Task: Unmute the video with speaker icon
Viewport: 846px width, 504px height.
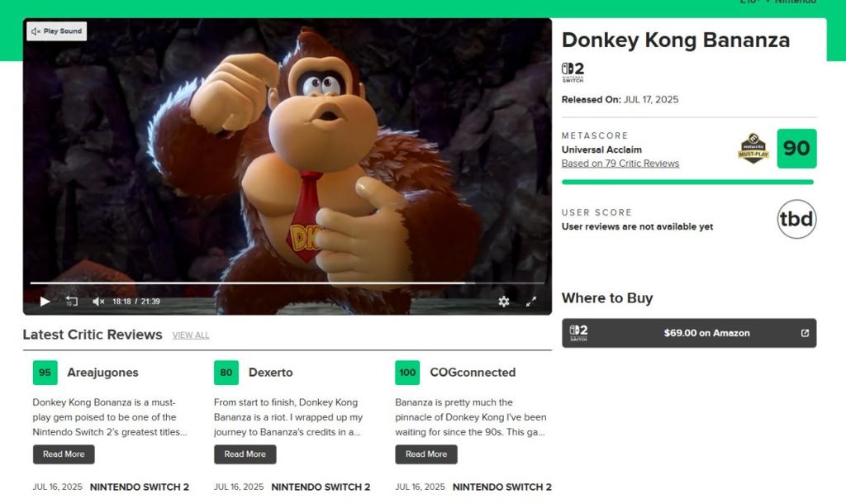Action: (x=98, y=301)
